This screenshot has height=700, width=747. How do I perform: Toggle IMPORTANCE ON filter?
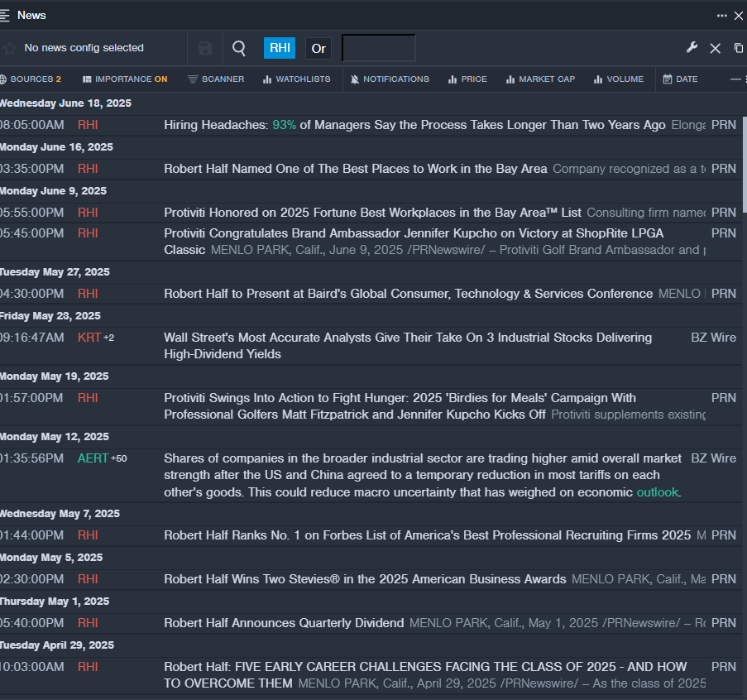click(x=125, y=79)
